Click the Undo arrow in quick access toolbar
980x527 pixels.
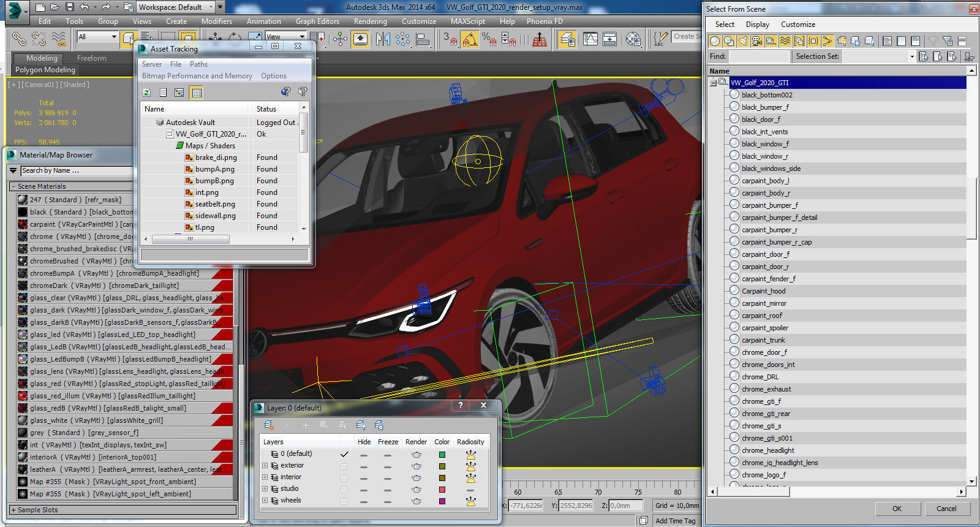85,7
